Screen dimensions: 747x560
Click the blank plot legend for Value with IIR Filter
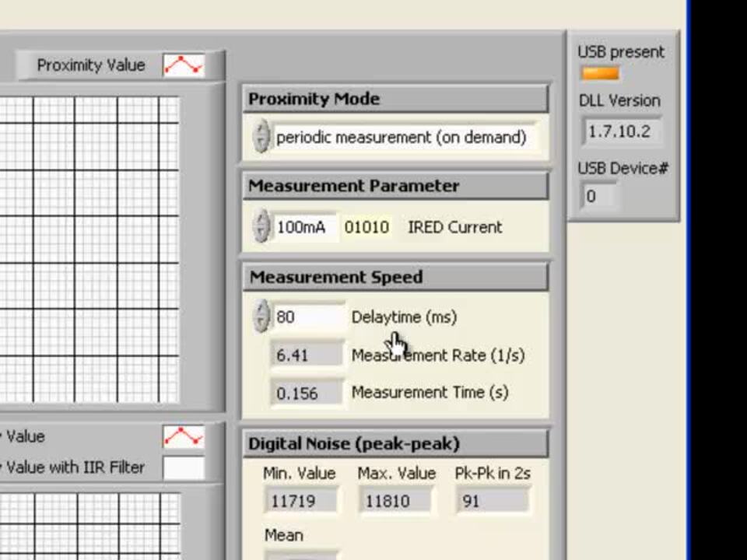point(182,467)
